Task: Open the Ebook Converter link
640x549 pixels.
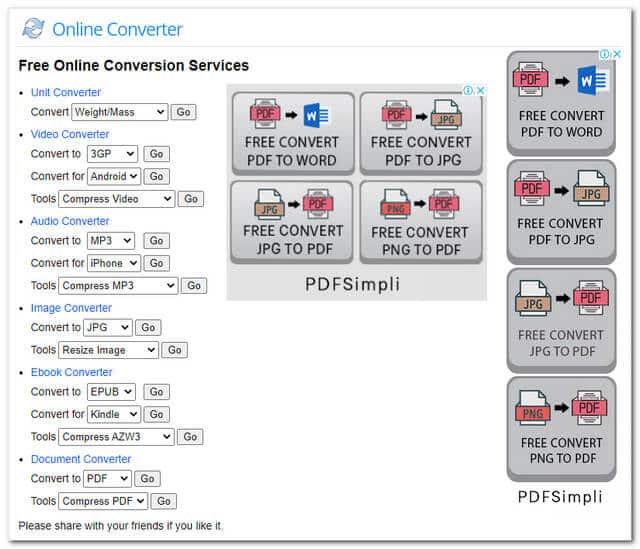Action: (71, 372)
